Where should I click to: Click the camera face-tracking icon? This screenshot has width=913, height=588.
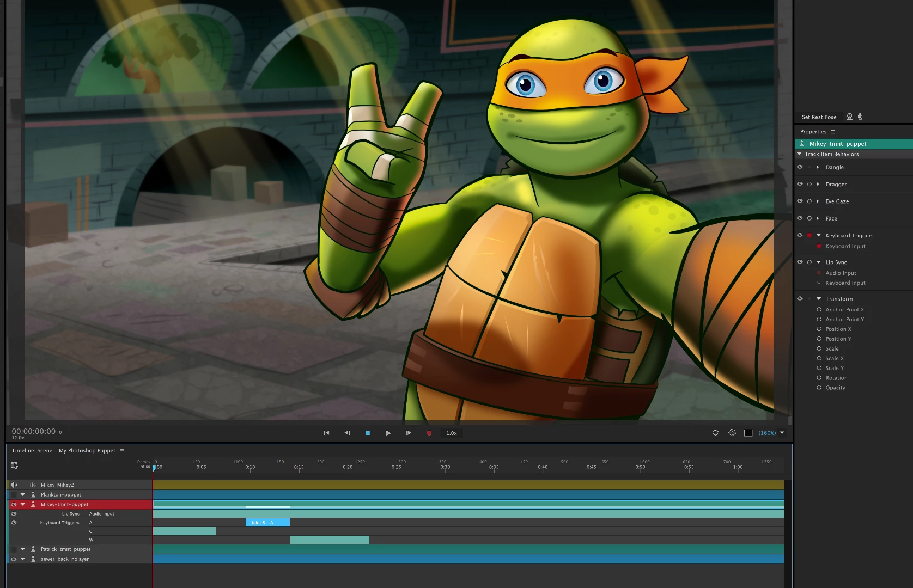[849, 117]
